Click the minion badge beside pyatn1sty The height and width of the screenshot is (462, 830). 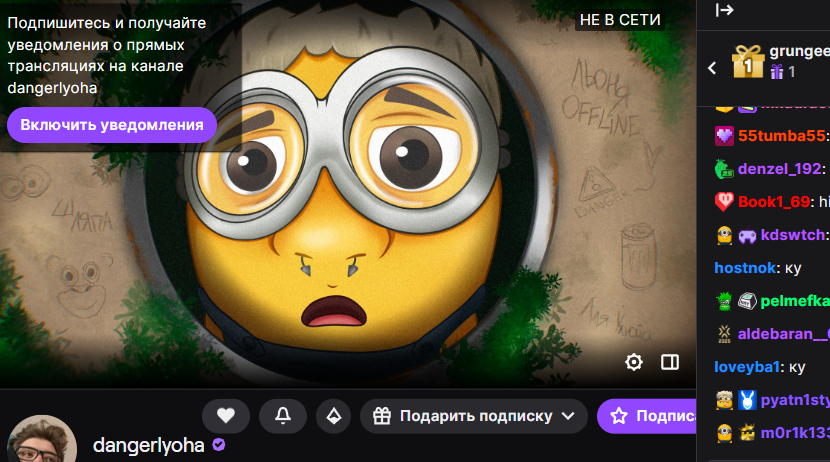724,400
